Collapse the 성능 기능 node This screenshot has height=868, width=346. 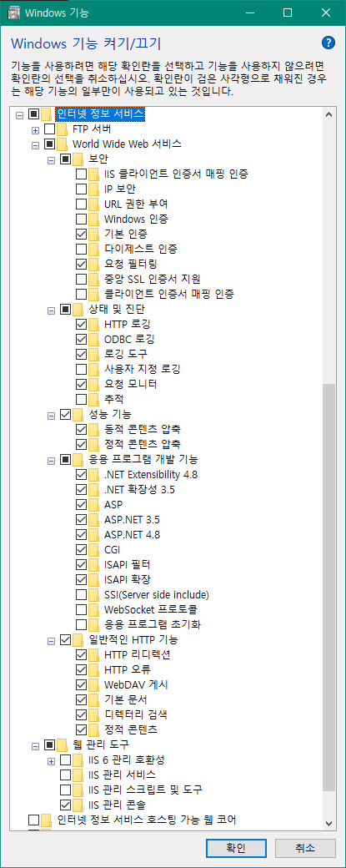(52, 414)
